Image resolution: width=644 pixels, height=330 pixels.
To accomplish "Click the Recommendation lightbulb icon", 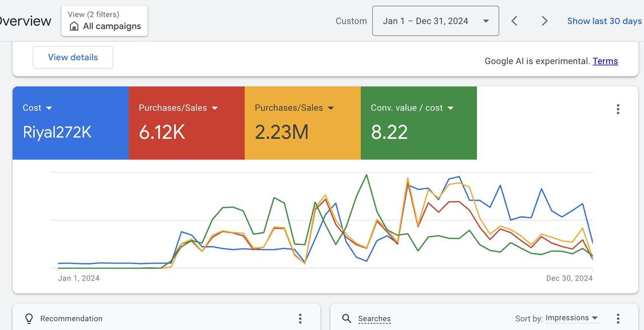I will point(29,318).
